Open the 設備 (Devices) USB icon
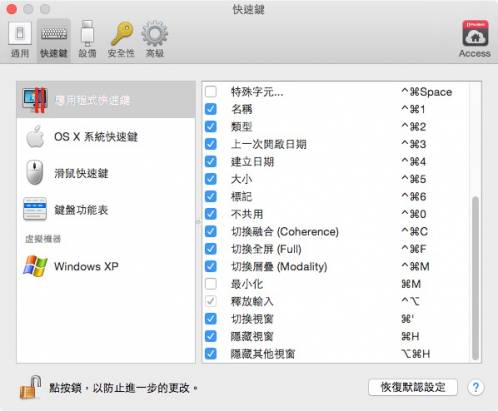The image size is (498, 411). tap(87, 39)
